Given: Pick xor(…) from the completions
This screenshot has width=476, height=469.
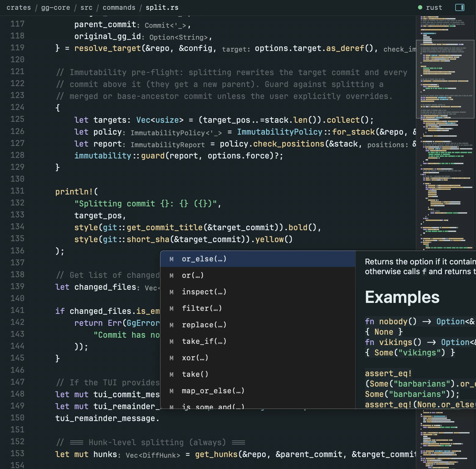Looking at the screenshot, I should (x=258, y=358).
